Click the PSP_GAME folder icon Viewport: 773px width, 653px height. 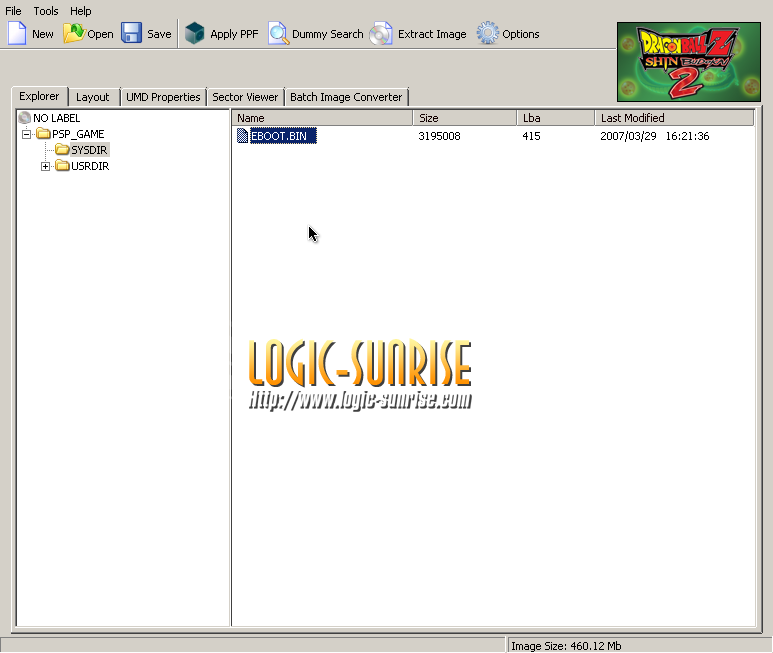(x=43, y=134)
